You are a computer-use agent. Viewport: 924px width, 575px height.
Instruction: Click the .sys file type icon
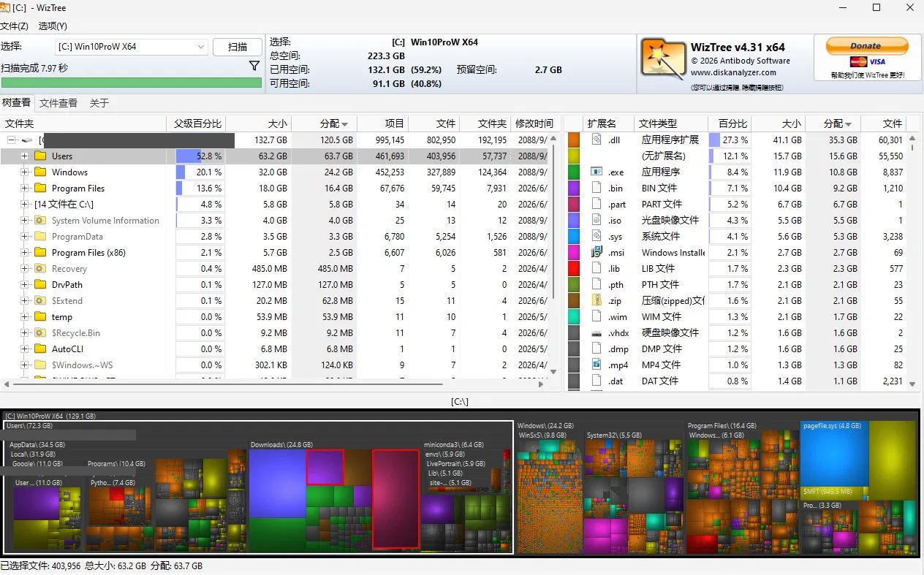596,236
